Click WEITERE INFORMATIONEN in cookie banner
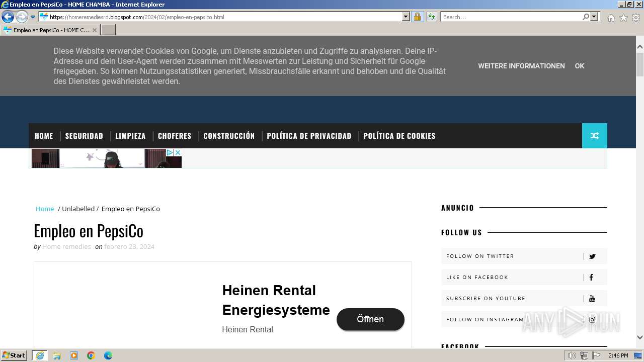Screen dimensions: 644x362 coord(521,66)
